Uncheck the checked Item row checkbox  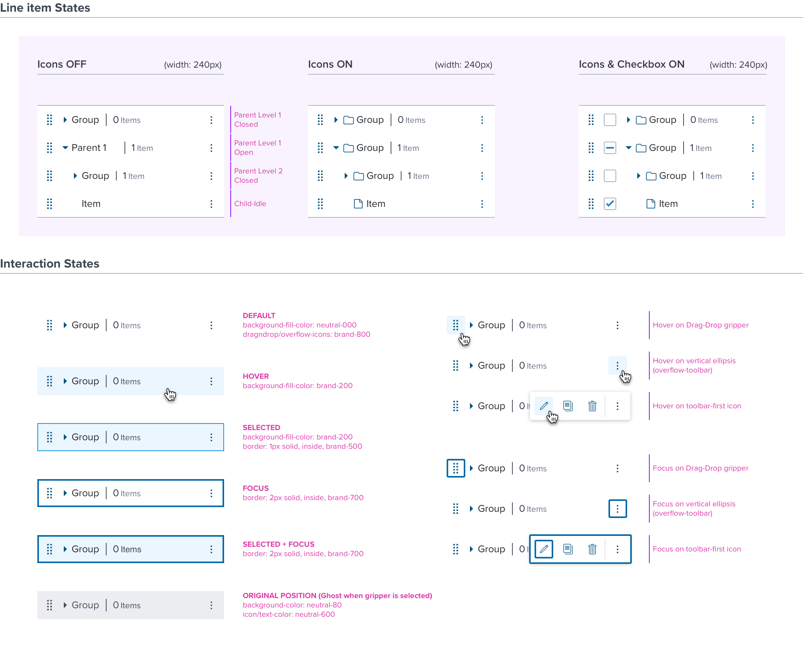tap(610, 204)
